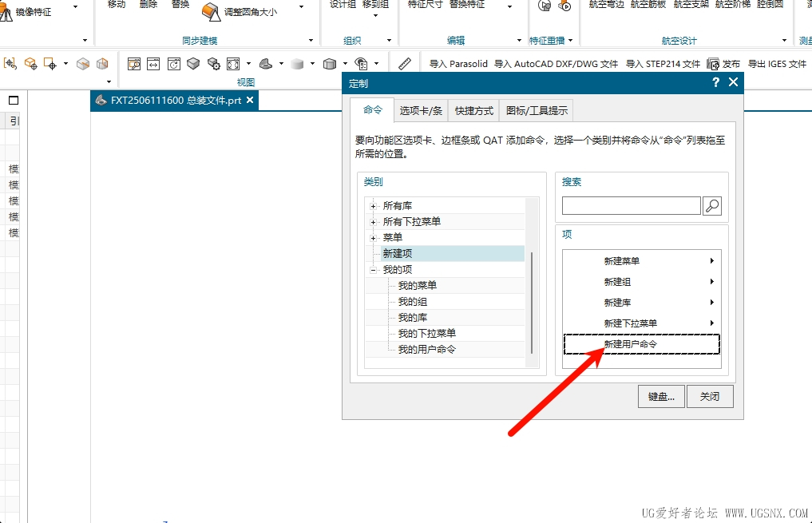Viewport: 812px width, 523px height.
Task: Click the Mirror Feature (镜像特征) icon
Action: 6,13
